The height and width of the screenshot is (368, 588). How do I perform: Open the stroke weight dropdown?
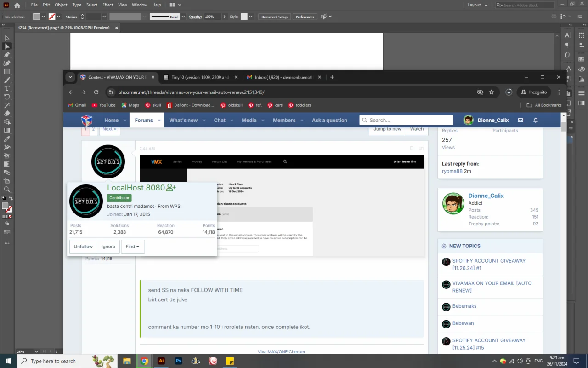pyautogui.click(x=104, y=17)
